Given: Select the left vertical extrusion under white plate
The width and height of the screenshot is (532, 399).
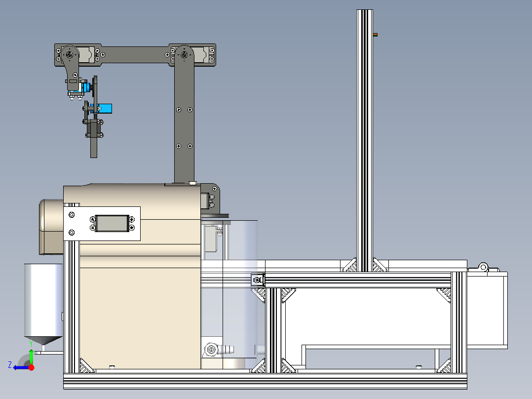Looking at the screenshot, I should click(72, 307).
